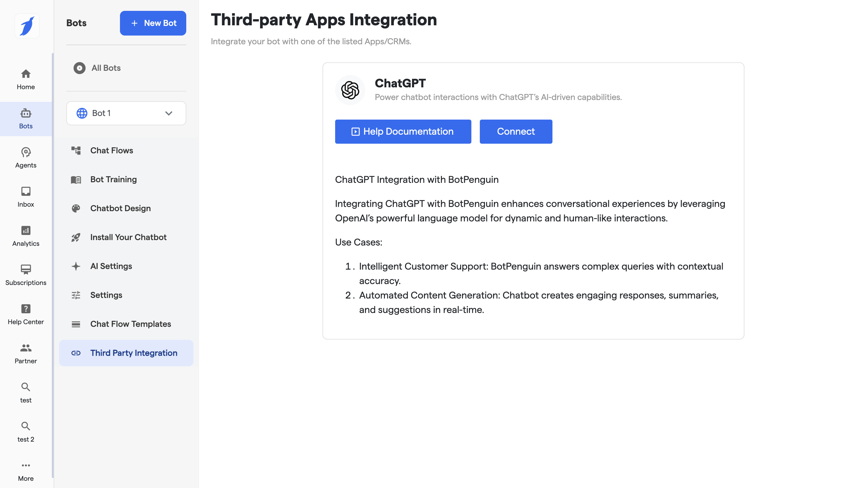868x488 pixels.
Task: Go to the Partner section
Action: tap(26, 353)
